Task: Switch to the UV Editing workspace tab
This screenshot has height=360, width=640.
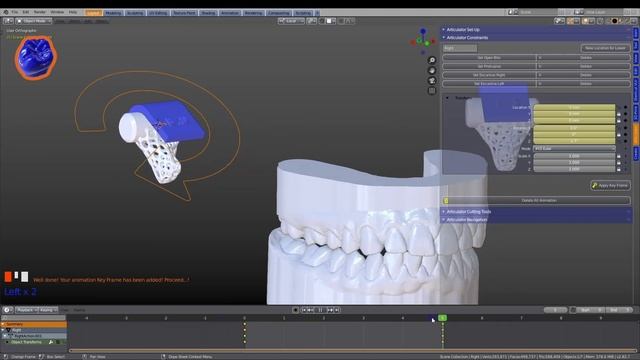Action: pos(158,13)
